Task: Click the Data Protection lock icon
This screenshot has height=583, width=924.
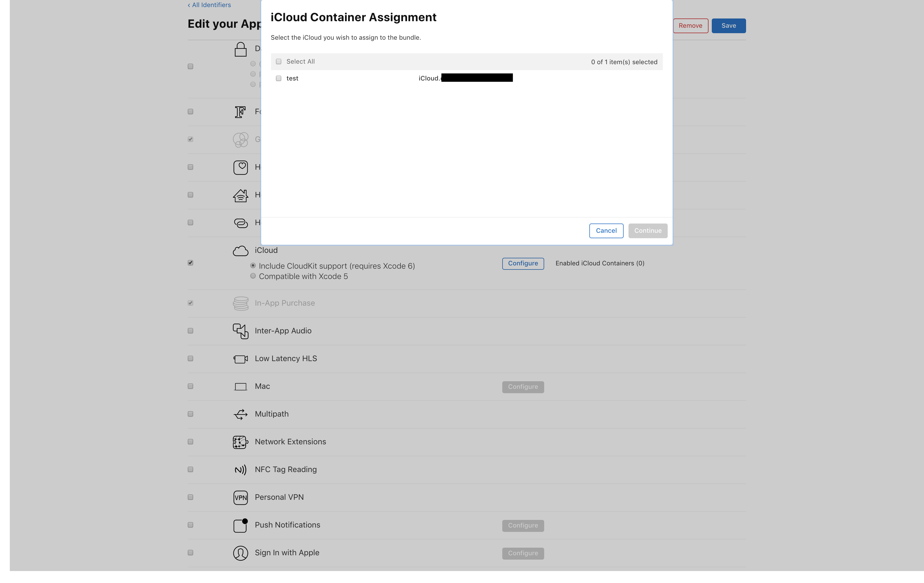Action: click(x=241, y=49)
